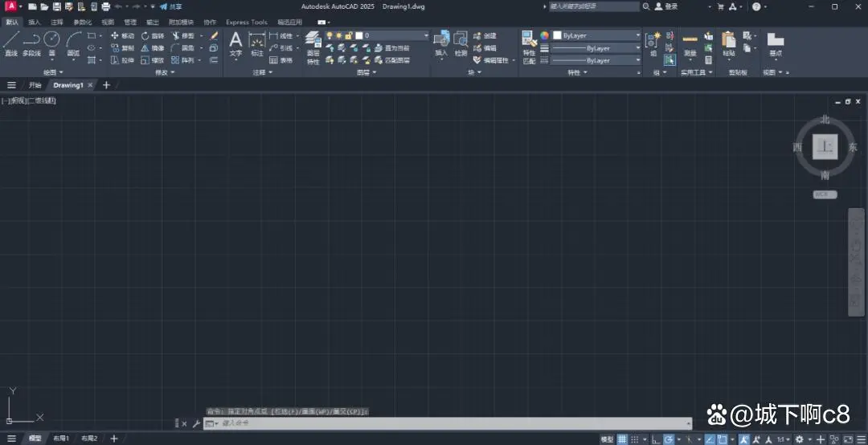Switch to the 布局1 layout tab
The width and height of the screenshot is (868, 445).
pyautogui.click(x=61, y=439)
